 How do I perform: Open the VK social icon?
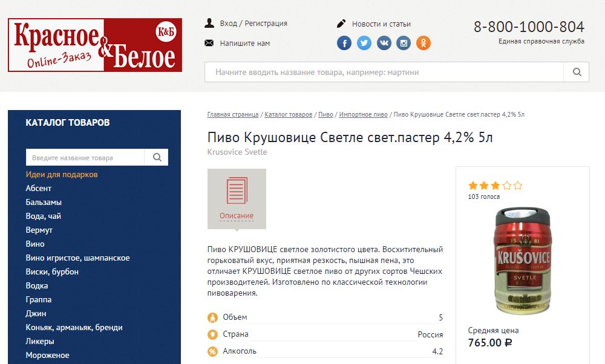tap(384, 43)
